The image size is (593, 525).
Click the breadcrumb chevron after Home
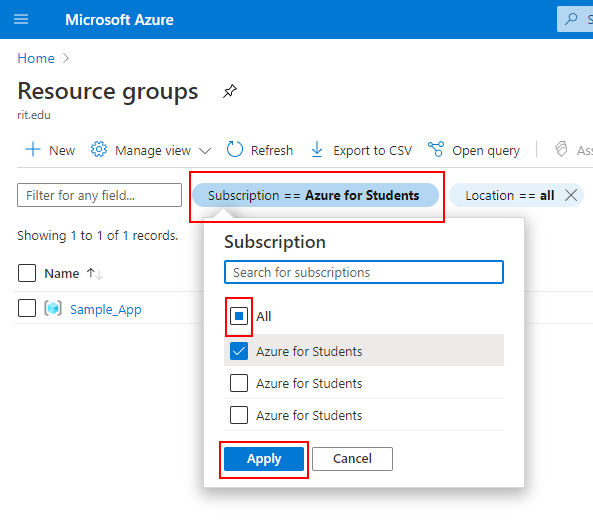(66, 58)
